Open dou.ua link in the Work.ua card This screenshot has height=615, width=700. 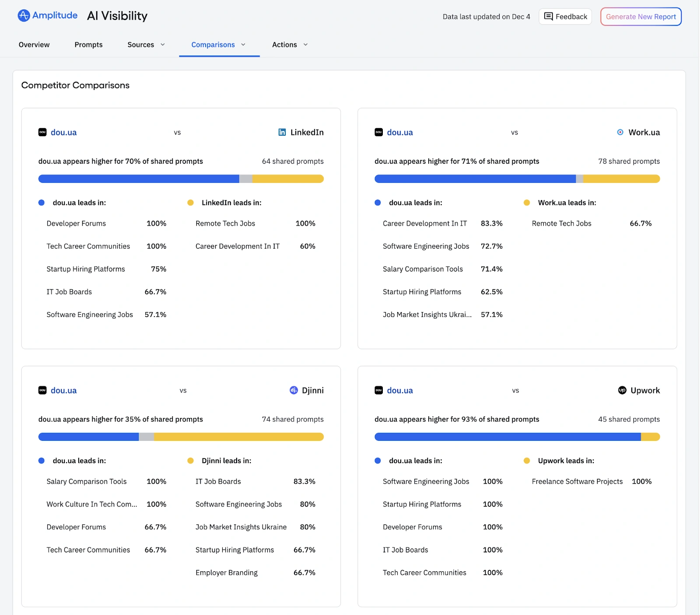point(399,132)
